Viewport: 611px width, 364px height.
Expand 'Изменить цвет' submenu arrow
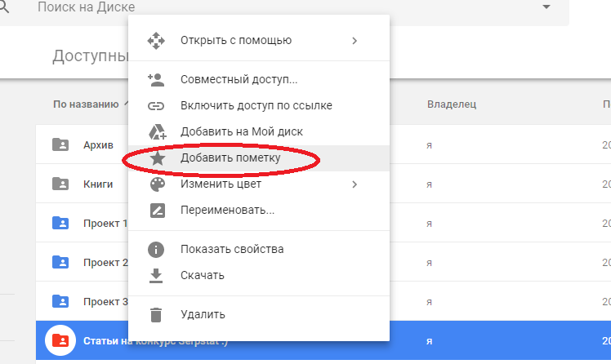[355, 184]
